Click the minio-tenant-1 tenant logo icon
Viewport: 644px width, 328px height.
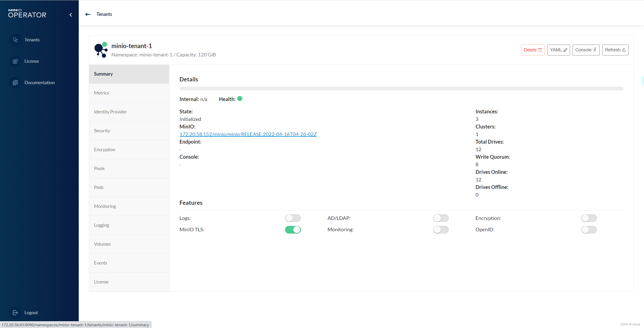point(101,50)
